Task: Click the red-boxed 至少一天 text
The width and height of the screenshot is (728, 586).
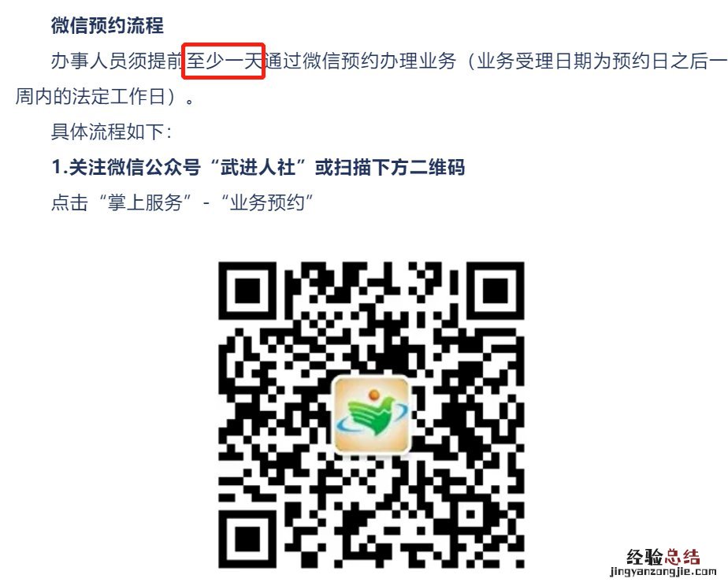Action: point(225,61)
